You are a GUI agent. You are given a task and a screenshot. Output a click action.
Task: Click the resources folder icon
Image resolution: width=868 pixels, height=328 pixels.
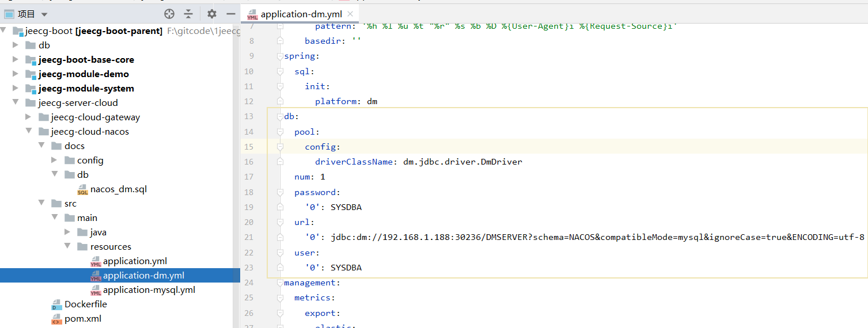coord(82,247)
